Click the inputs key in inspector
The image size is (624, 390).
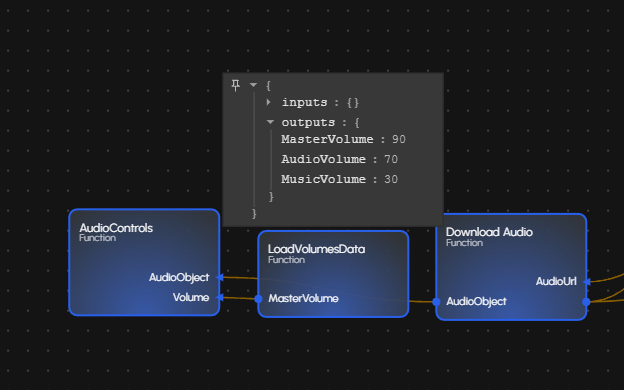point(304,102)
